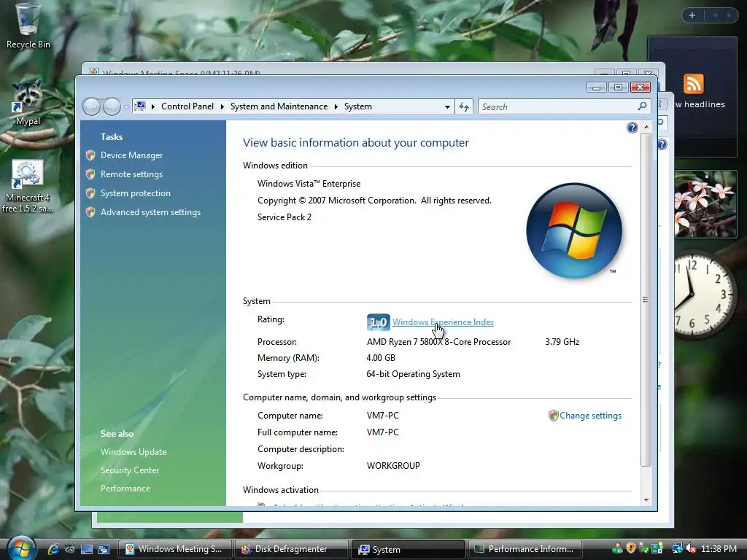Open Remote settings link

131,174
